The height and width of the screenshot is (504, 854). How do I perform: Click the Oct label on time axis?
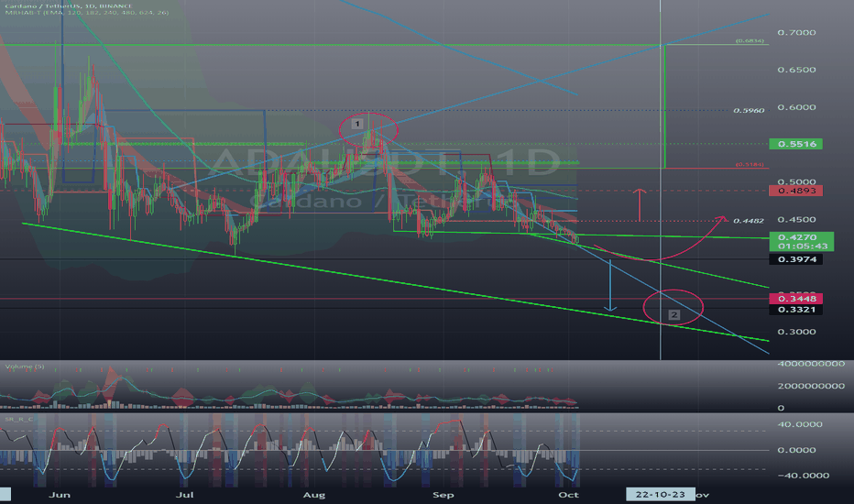click(569, 495)
